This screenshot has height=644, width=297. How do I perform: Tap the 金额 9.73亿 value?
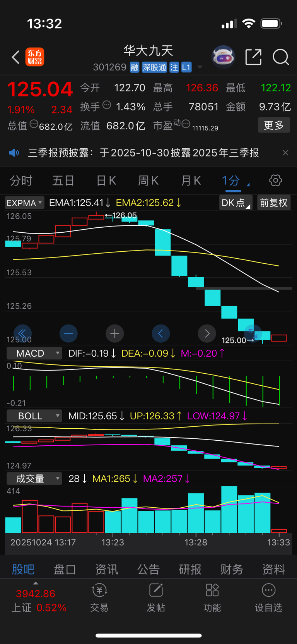point(275,106)
